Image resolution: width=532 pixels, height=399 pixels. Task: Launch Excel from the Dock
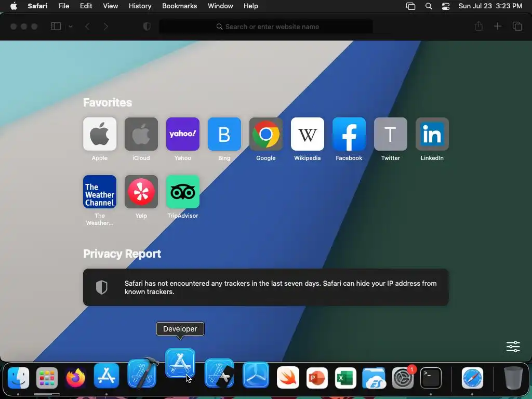[345, 378]
